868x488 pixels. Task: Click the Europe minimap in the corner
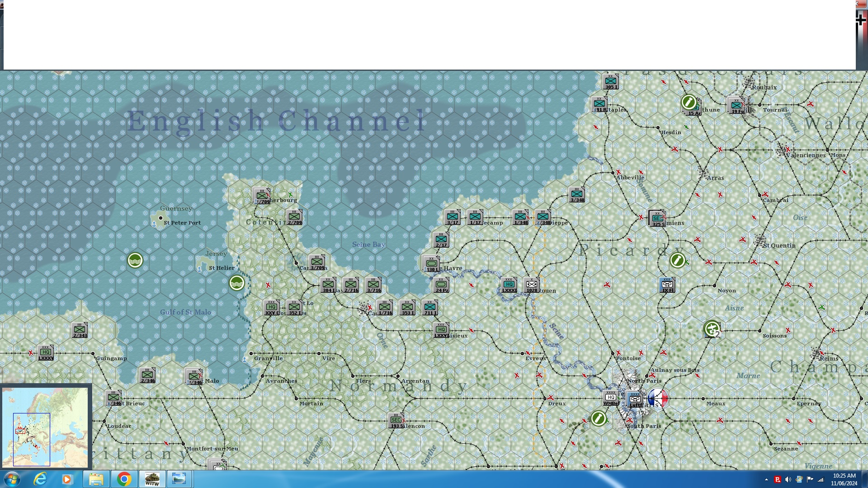click(x=45, y=427)
